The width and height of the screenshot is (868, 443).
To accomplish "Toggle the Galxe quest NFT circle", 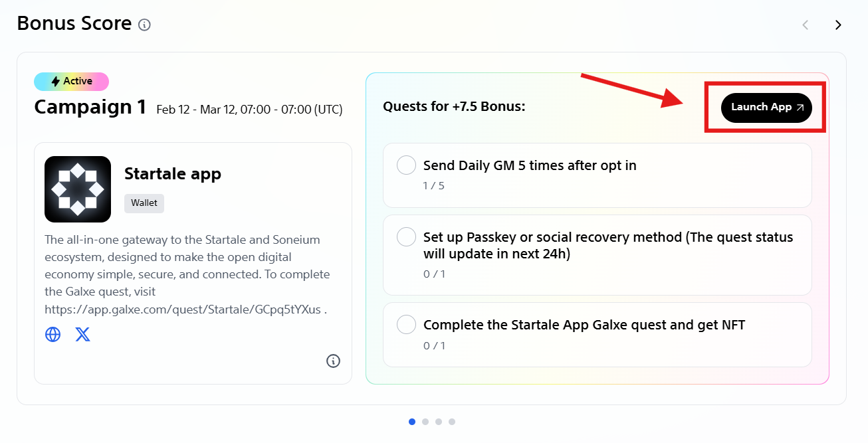I will coord(406,325).
